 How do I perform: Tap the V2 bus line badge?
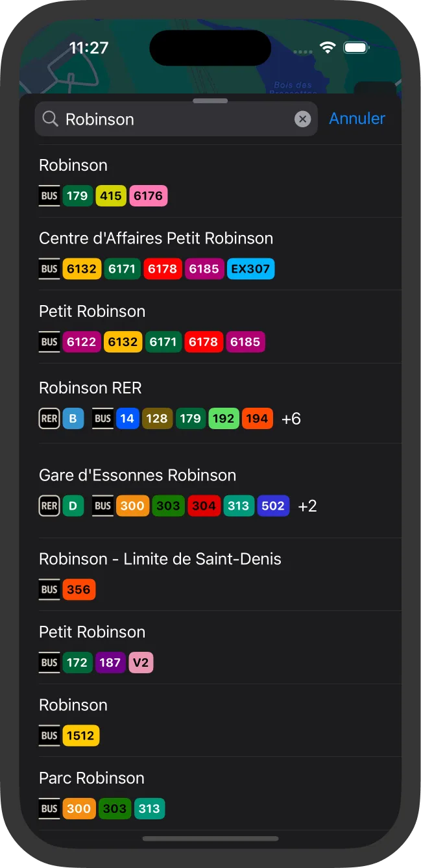pyautogui.click(x=141, y=663)
